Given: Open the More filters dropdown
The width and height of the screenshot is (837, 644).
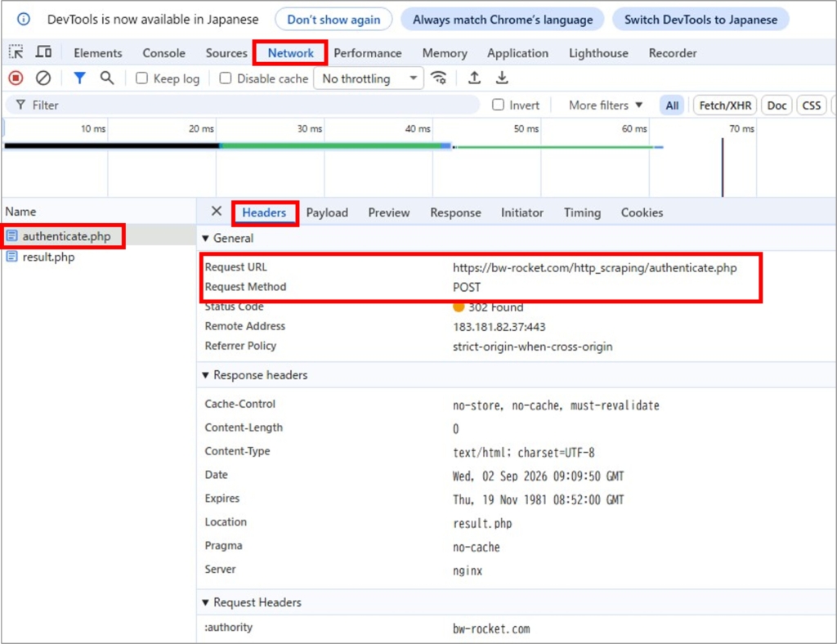Looking at the screenshot, I should coord(606,105).
